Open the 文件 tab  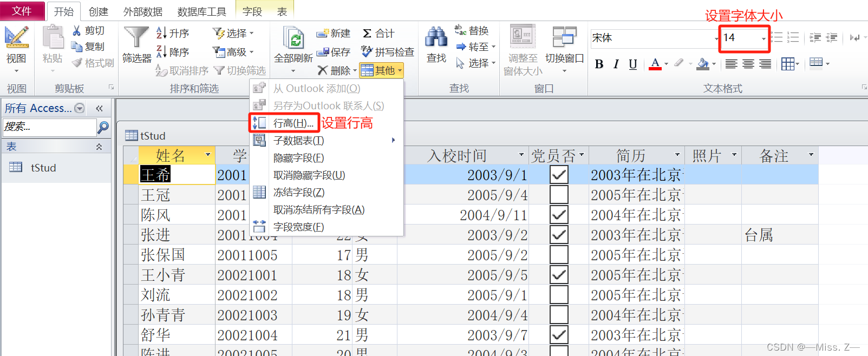pos(22,11)
